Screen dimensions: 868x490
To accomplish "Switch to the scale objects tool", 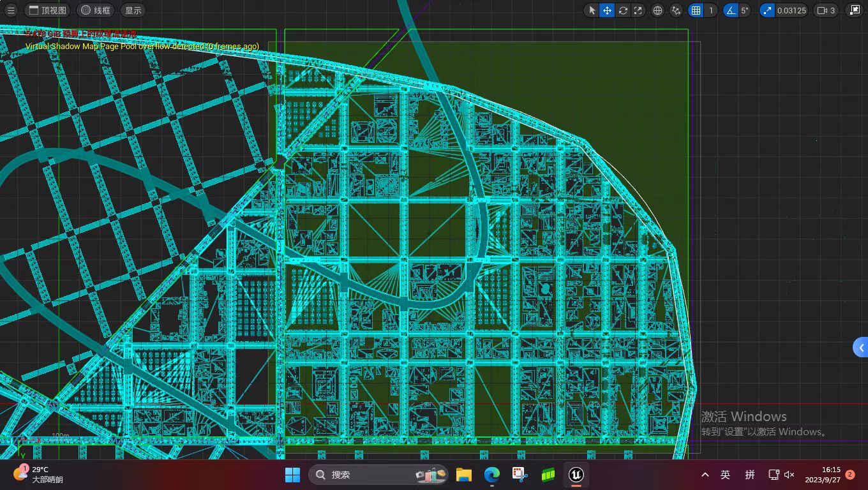I will 638,10.
